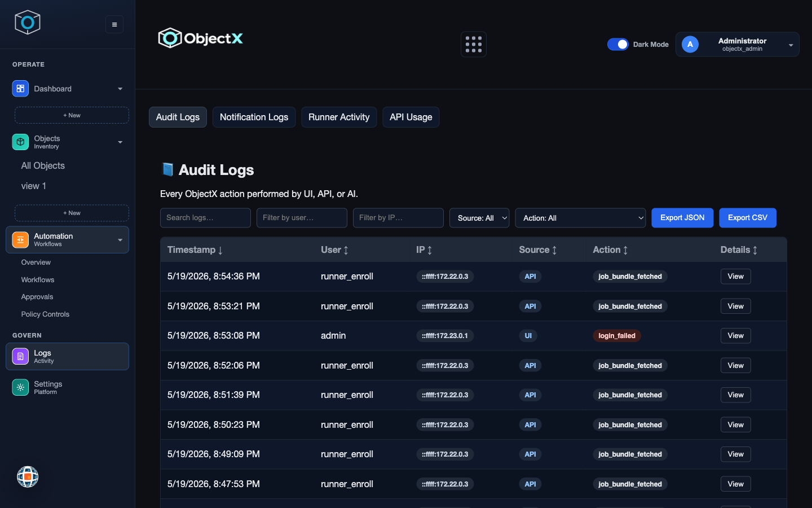Click the Automation Workflows orange icon
Screen dimensions: 812x508
coord(20,240)
